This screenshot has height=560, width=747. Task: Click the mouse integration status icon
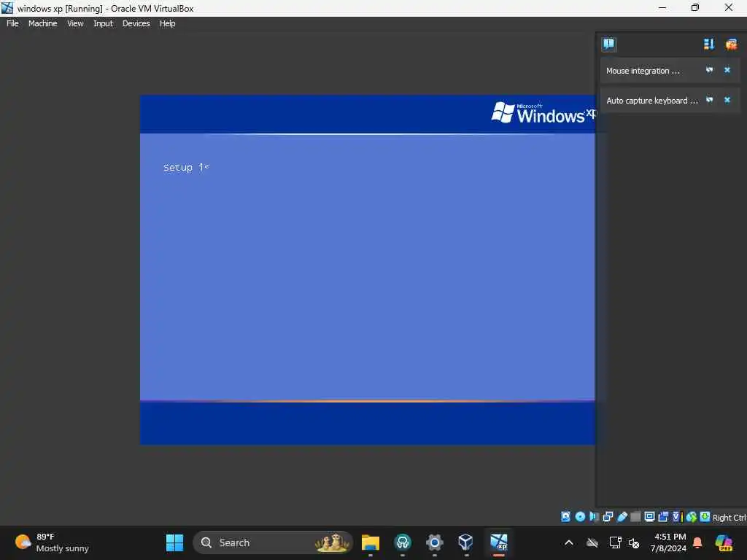692,517
